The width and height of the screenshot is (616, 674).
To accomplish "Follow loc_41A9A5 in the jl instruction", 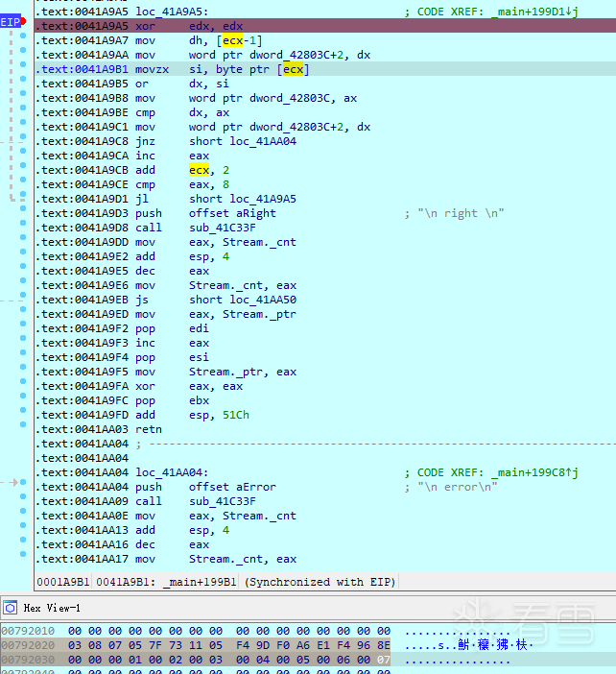I will (263, 199).
